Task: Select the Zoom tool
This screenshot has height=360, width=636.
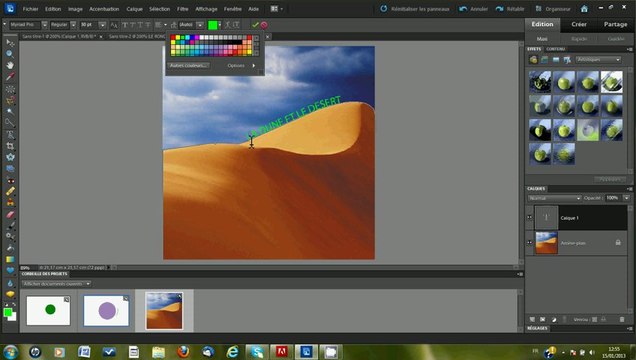Action: pyautogui.click(x=10, y=54)
